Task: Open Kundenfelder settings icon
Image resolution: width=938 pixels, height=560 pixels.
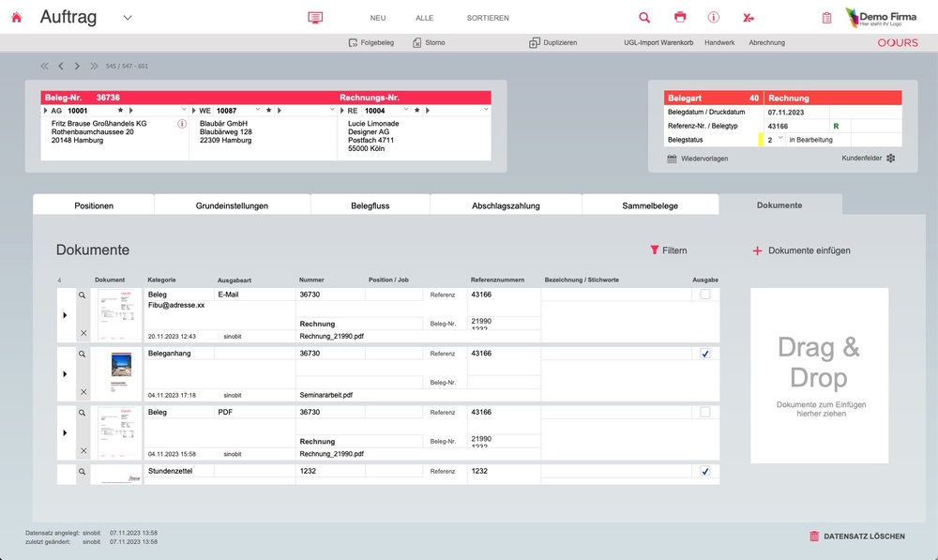Action: click(x=891, y=158)
